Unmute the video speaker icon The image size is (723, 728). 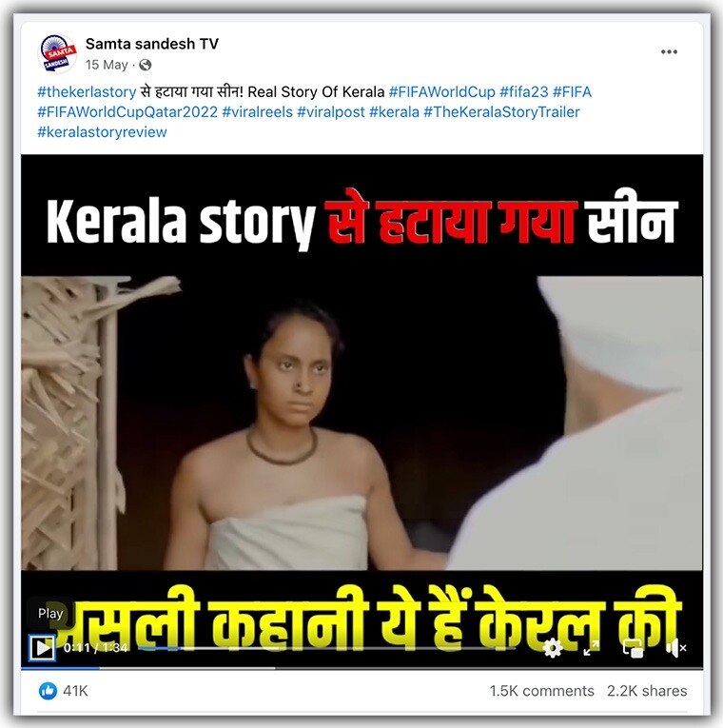(675, 648)
